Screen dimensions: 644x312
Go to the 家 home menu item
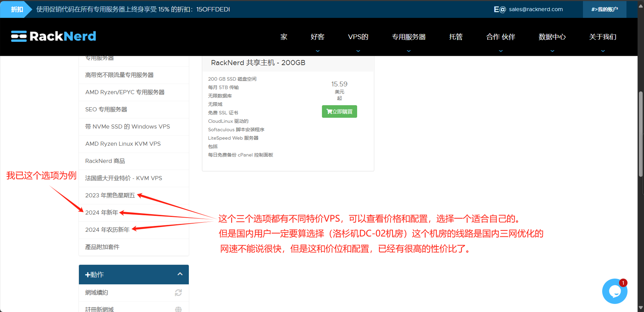283,37
